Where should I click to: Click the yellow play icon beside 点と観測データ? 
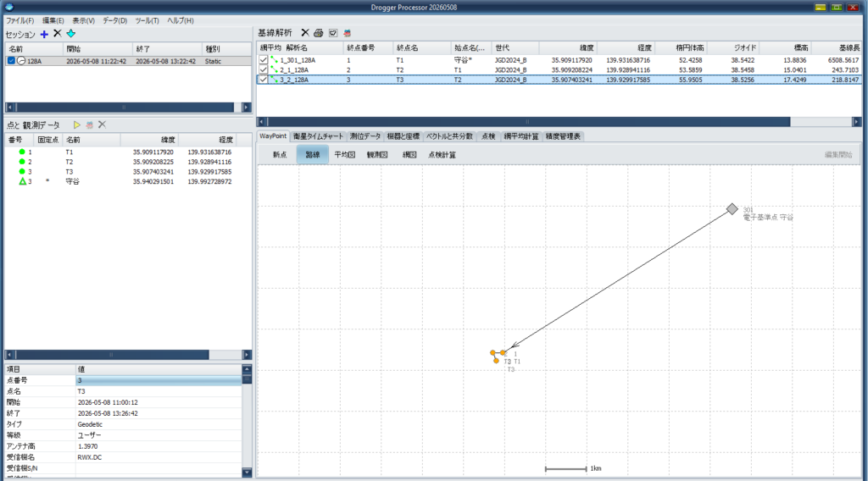click(x=77, y=125)
